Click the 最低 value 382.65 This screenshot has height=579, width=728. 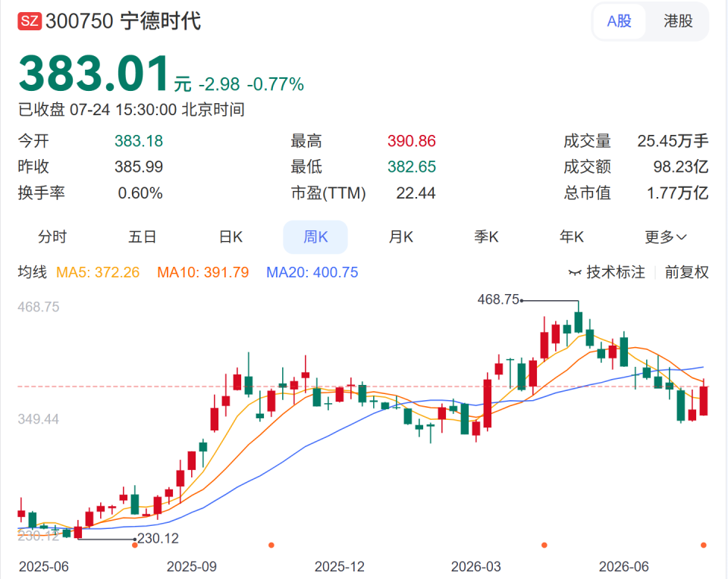pos(412,167)
